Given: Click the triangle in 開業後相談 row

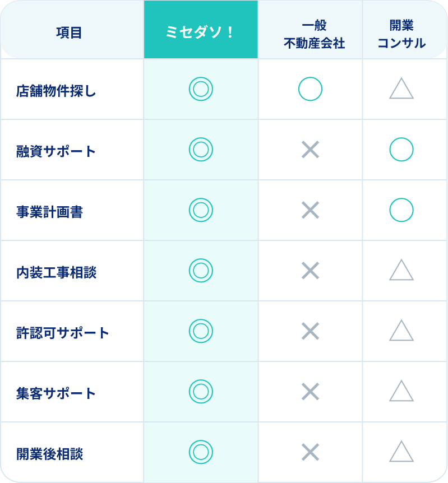Looking at the screenshot, I should click(x=401, y=451).
